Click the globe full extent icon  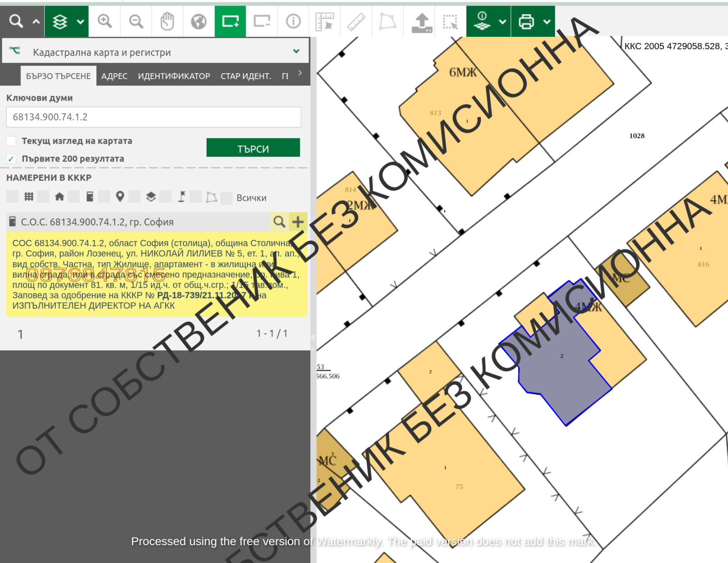tap(199, 21)
